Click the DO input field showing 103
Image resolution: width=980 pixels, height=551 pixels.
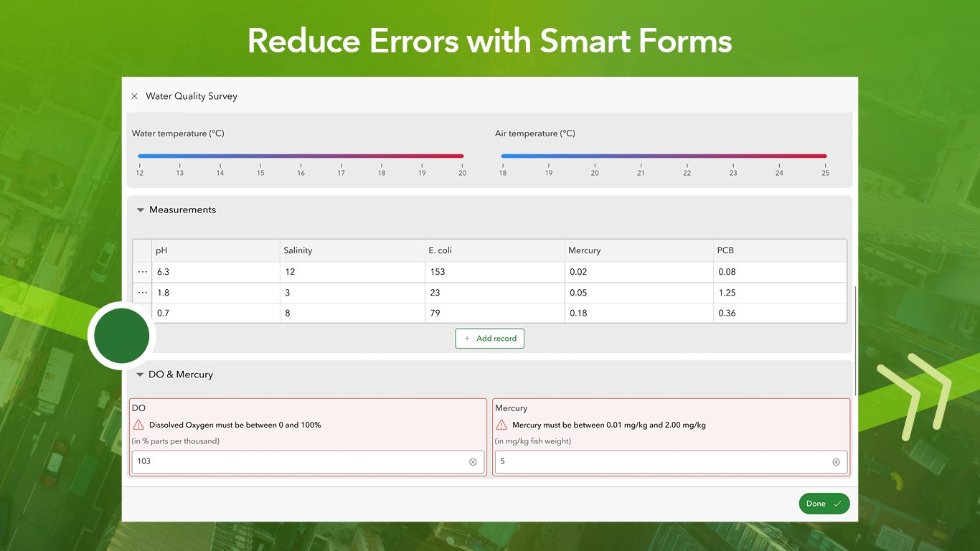tap(308, 462)
